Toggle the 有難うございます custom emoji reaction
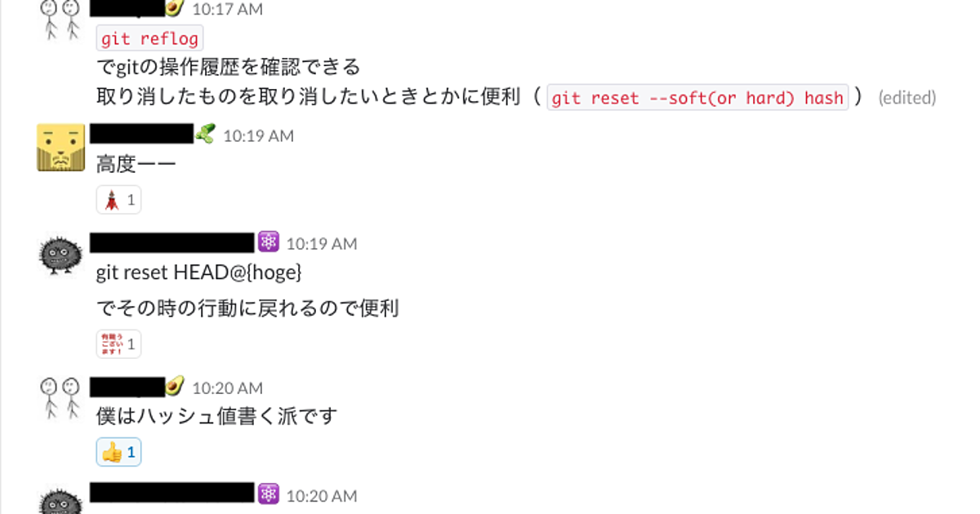Viewport: 980px width, 514px height. [118, 343]
